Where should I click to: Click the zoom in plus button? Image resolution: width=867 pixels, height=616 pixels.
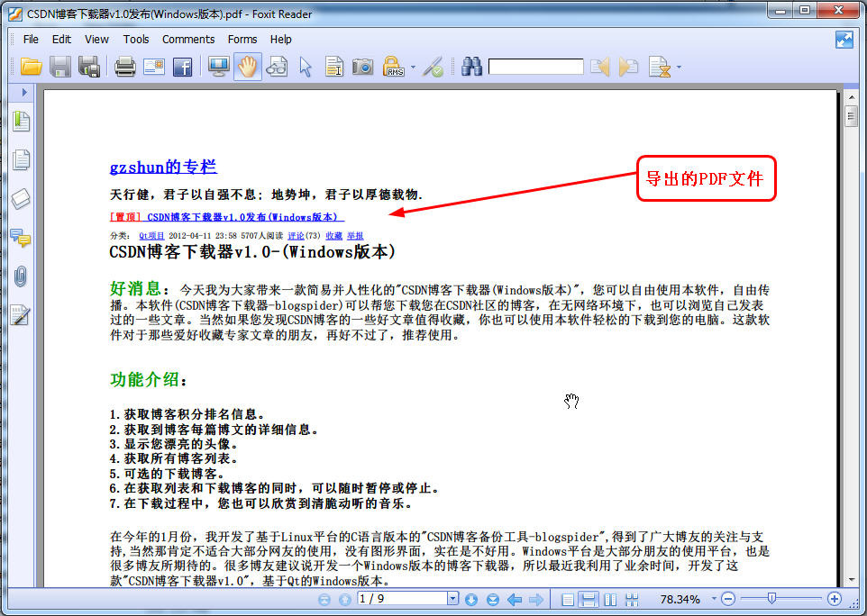point(835,598)
